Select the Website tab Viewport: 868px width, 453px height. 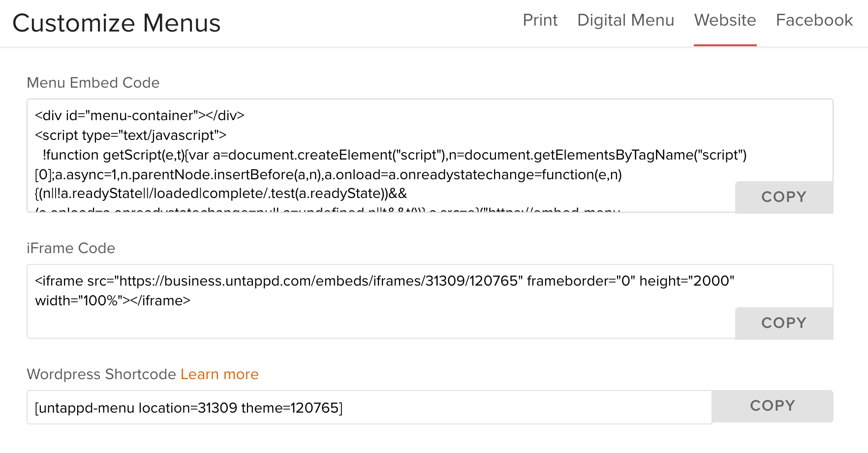(725, 20)
